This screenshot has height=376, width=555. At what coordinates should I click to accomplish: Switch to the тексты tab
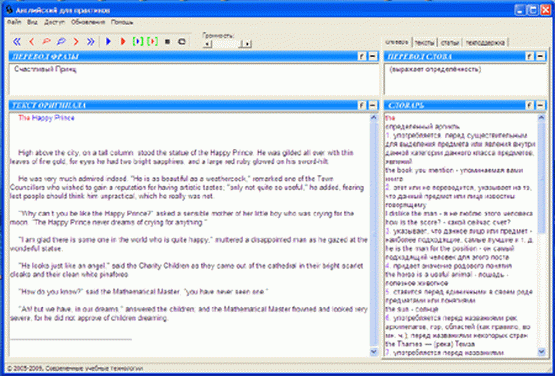pos(424,42)
